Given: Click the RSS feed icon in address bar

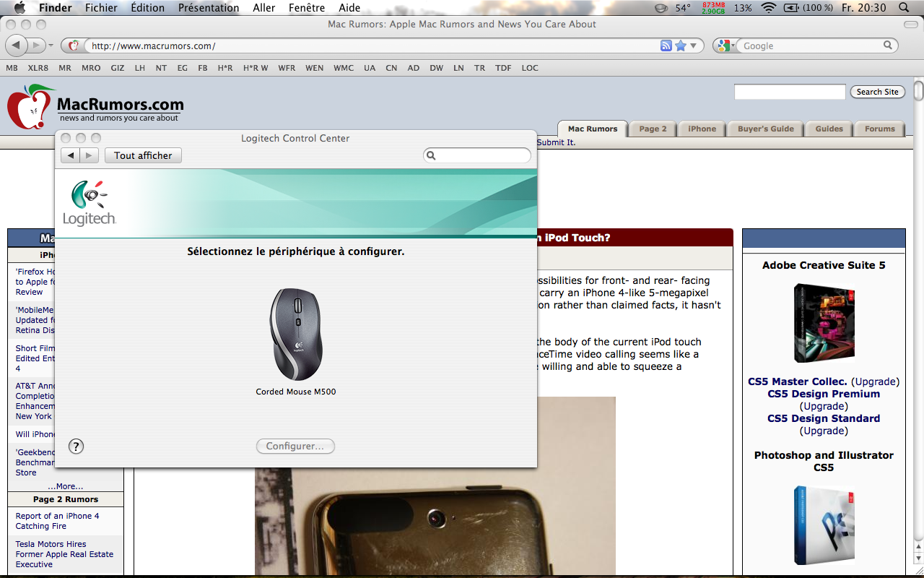Looking at the screenshot, I should [666, 46].
